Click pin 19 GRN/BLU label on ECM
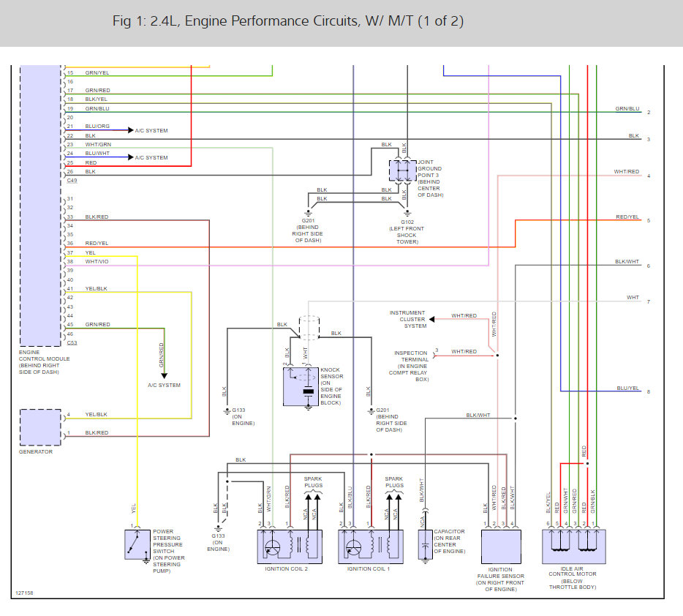The height and width of the screenshot is (616, 683). pos(97,108)
